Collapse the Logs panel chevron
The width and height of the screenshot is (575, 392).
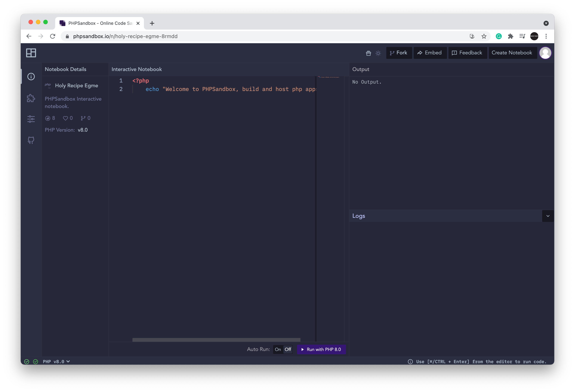(x=548, y=216)
